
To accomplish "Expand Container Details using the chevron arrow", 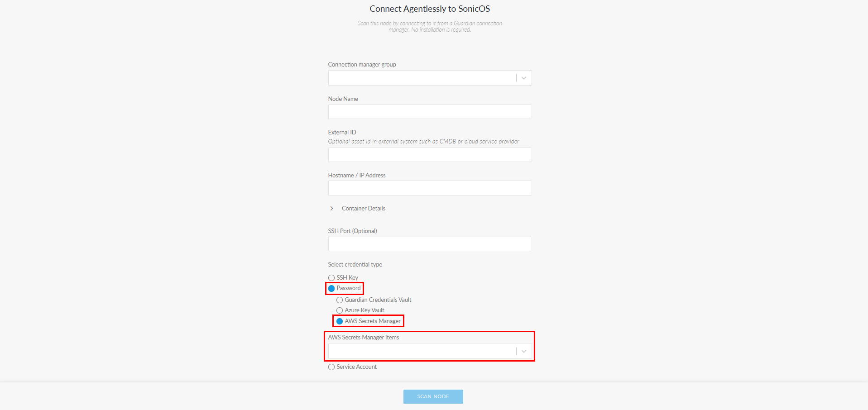I will point(332,209).
